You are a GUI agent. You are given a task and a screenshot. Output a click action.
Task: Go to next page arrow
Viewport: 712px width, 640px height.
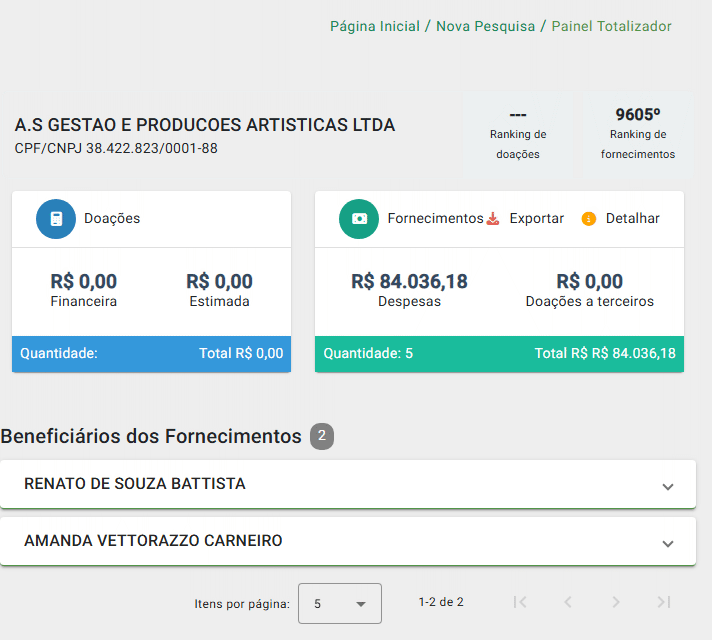coord(616,602)
